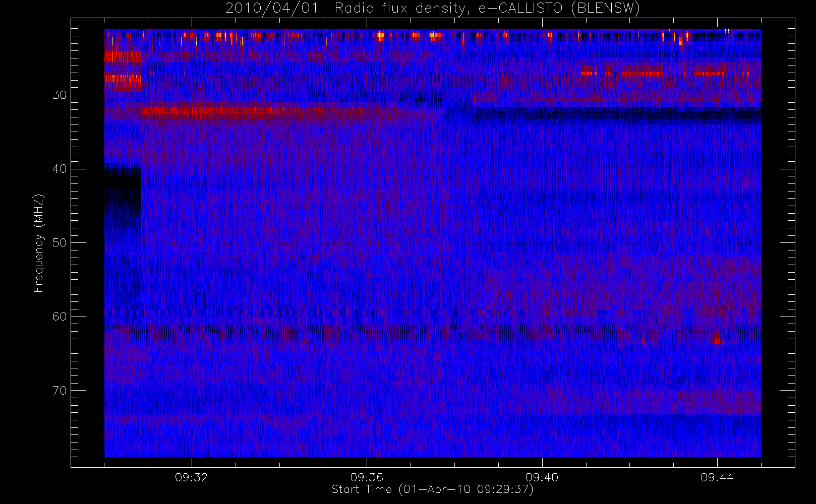Click the 09:44 time tick label
The width and height of the screenshot is (816, 504).
click(717, 477)
